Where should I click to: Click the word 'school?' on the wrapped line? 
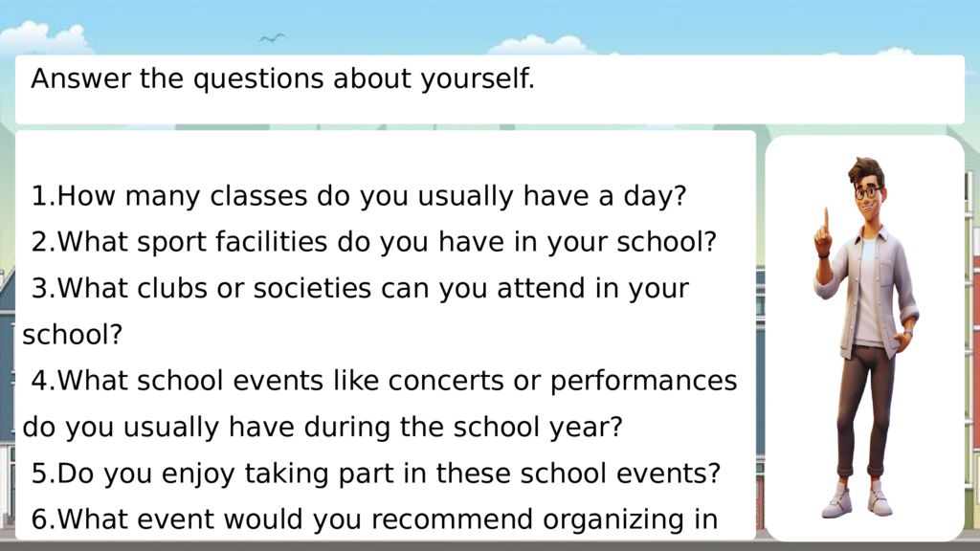click(73, 335)
